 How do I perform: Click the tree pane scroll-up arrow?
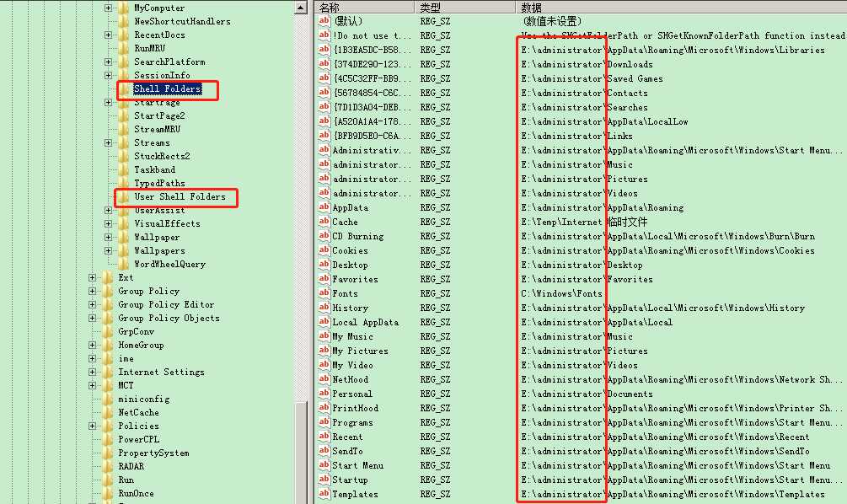coord(301,8)
